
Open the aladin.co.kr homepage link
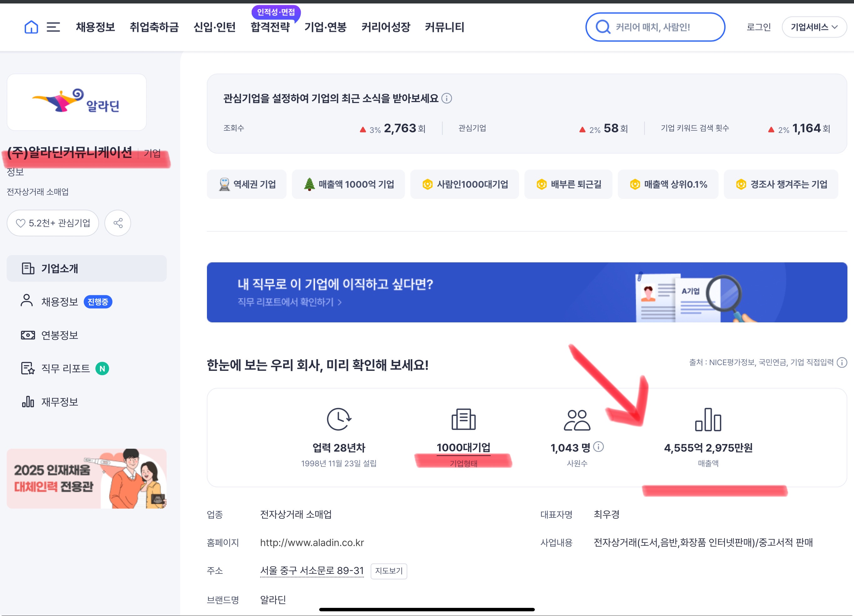312,543
